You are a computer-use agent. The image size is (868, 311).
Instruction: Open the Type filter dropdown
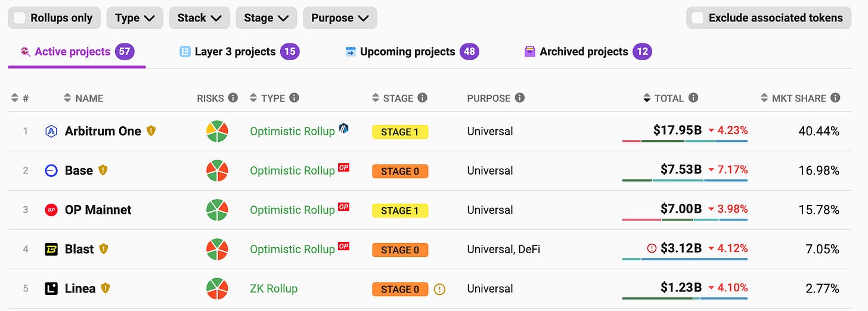[x=135, y=18]
